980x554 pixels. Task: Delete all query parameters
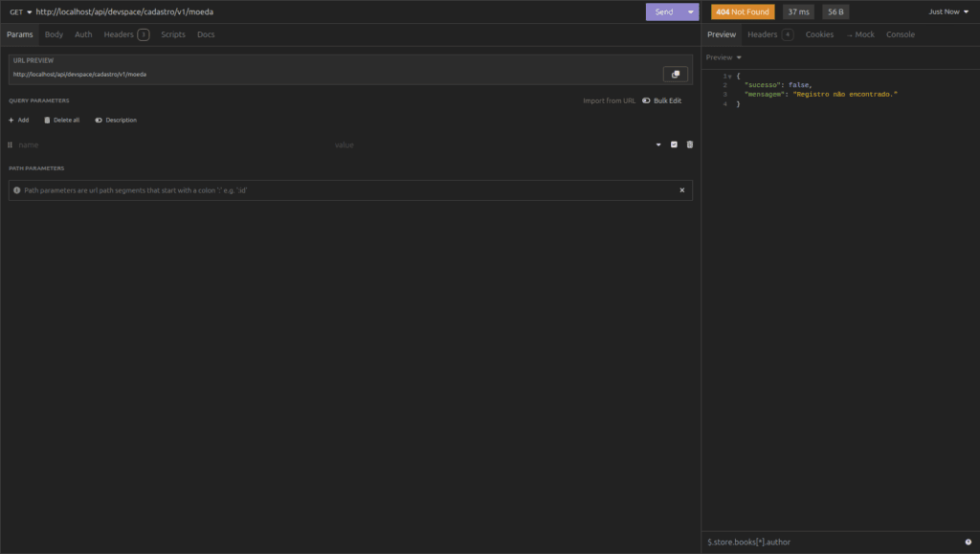click(x=62, y=120)
